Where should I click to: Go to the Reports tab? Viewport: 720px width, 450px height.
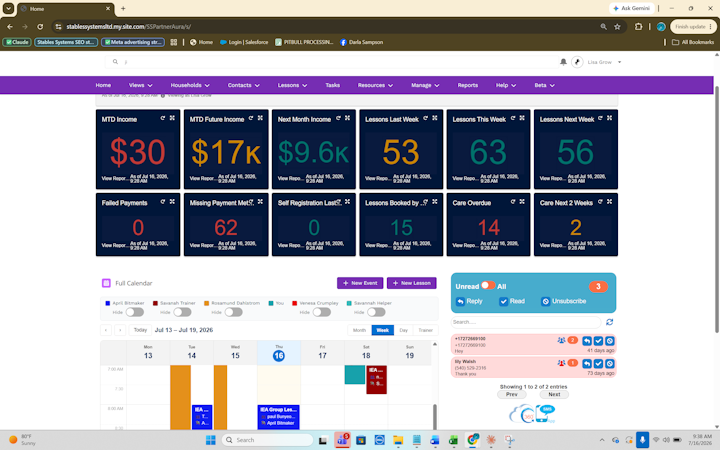467,85
